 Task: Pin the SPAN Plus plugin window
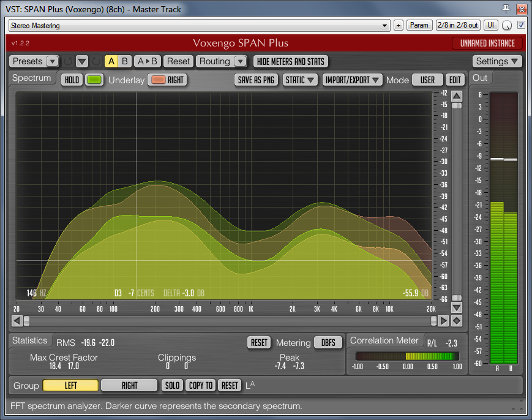click(x=506, y=9)
